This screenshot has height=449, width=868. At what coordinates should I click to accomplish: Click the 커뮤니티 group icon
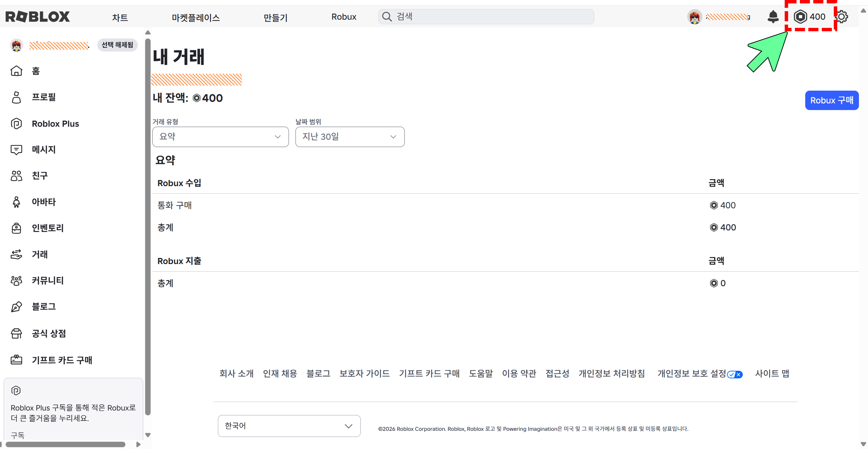point(16,281)
